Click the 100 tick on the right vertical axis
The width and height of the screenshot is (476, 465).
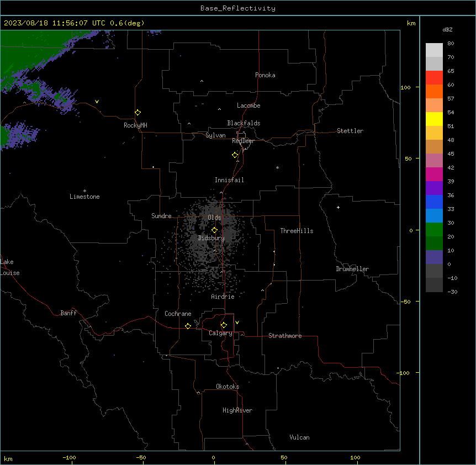coord(405,87)
